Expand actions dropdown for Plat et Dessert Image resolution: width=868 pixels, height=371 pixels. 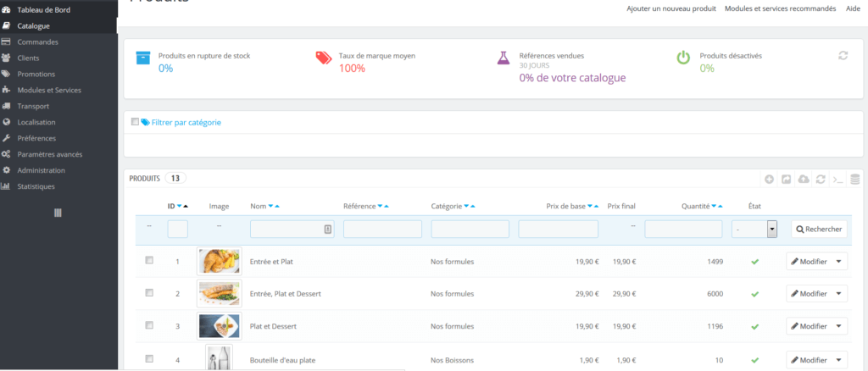tap(839, 326)
